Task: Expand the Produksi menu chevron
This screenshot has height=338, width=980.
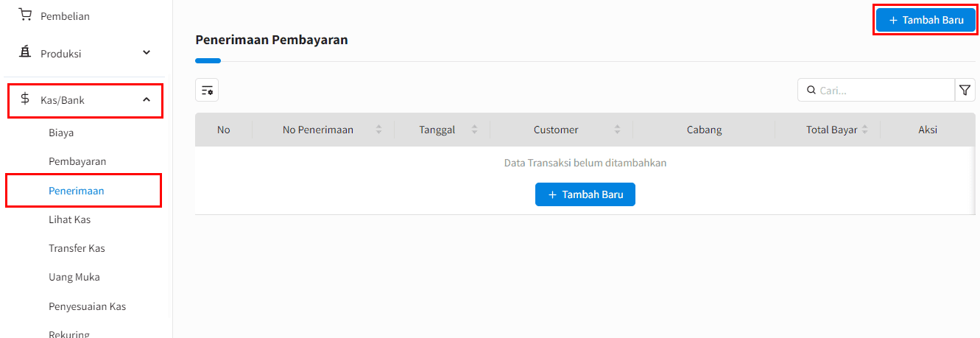Action: point(147,52)
